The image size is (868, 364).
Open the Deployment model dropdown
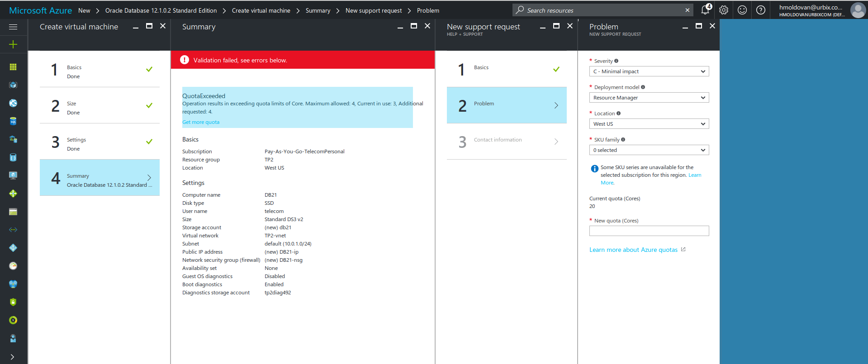[649, 98]
